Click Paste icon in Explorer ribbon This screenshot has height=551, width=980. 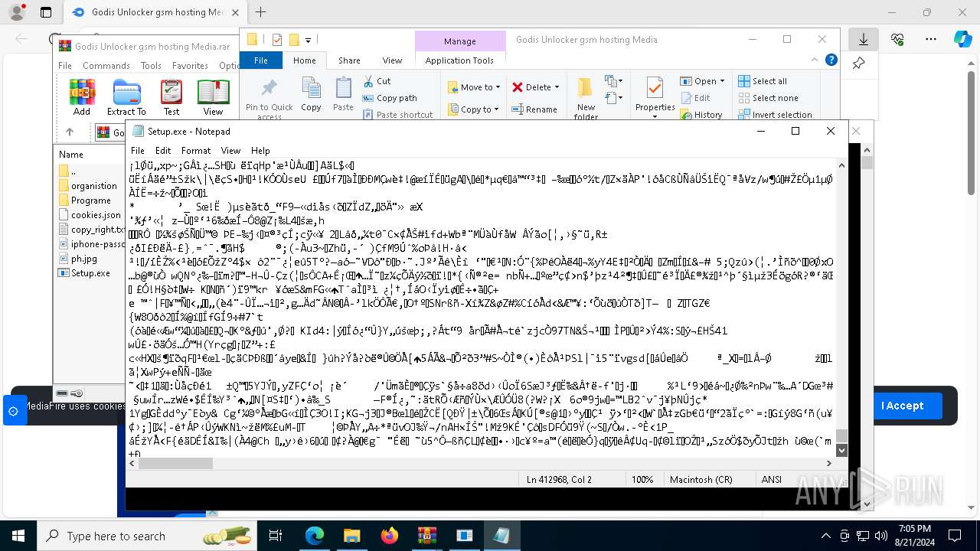(343, 95)
